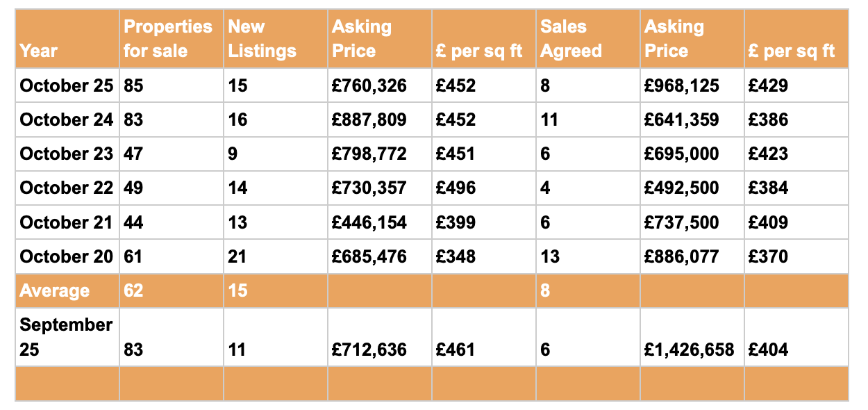This screenshot has width=868, height=410.
Task: Select the £887,809 asking price cell
Action: tap(369, 120)
